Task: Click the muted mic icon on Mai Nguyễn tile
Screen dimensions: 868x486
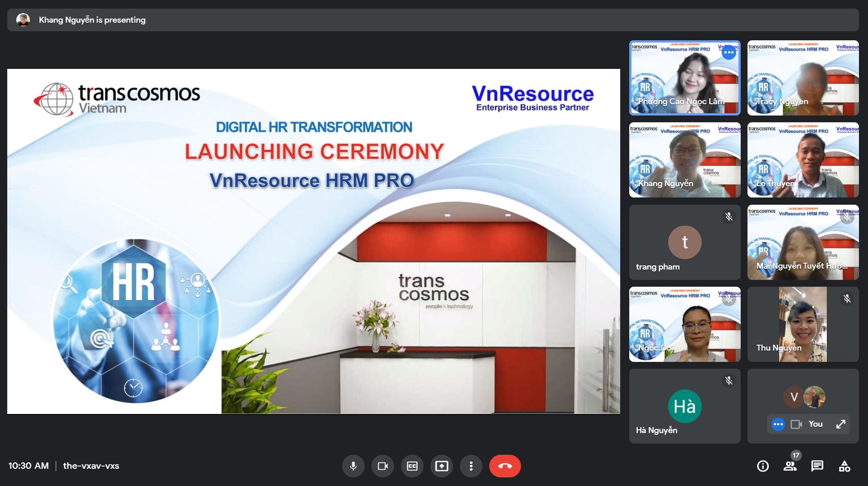Action: coord(847,217)
